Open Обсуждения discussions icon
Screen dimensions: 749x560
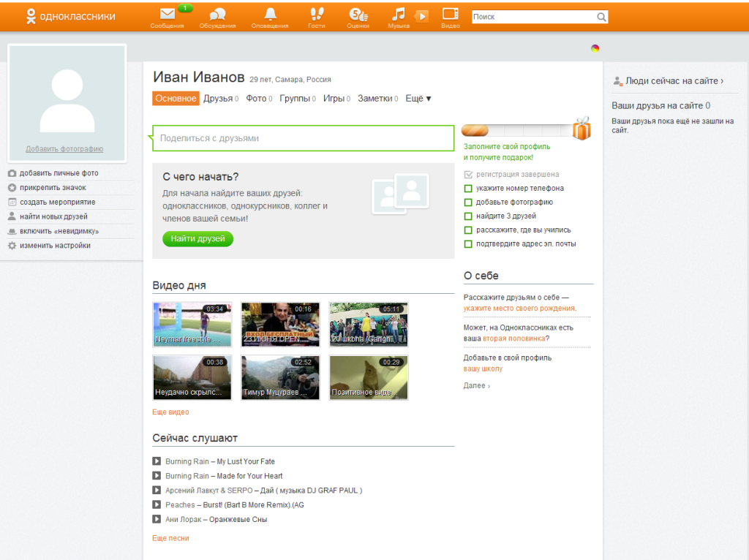217,14
